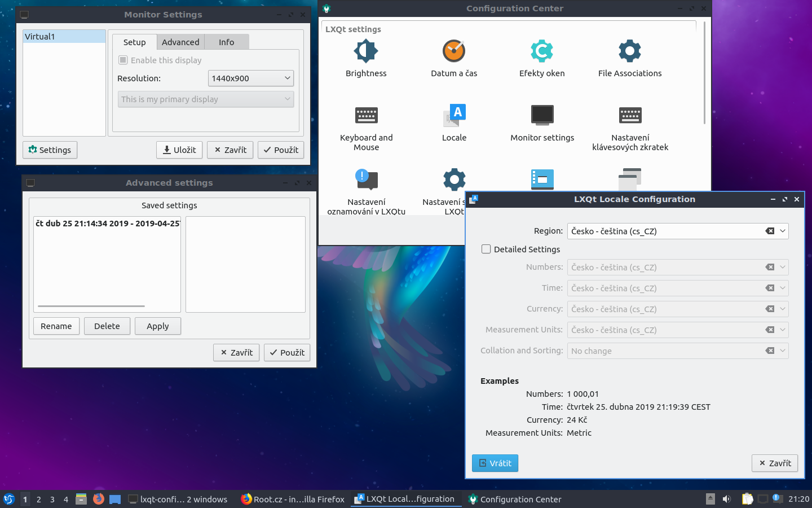Image resolution: width=812 pixels, height=508 pixels.
Task: Open the file manager from panel quick launch
Action: (81, 499)
